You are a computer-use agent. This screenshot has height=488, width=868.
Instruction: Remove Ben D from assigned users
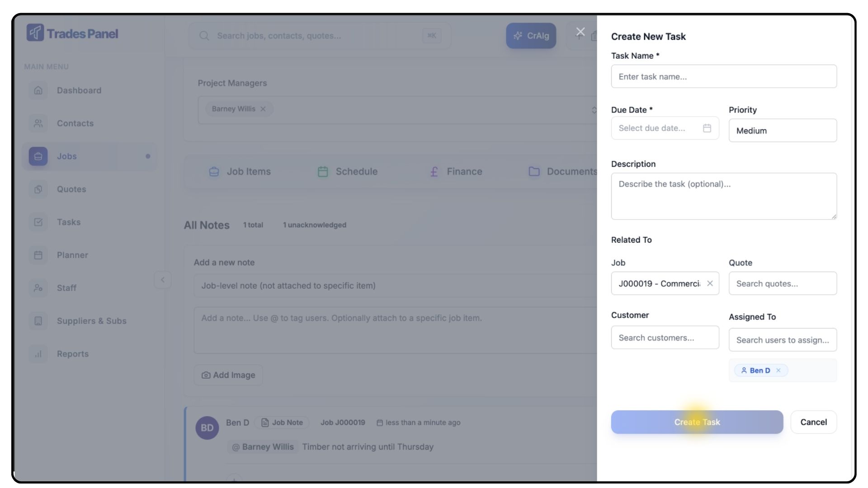[x=778, y=371]
